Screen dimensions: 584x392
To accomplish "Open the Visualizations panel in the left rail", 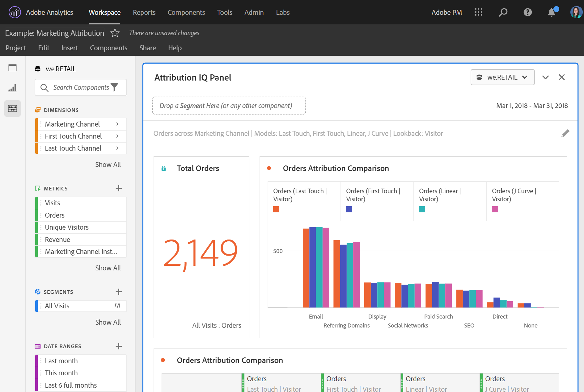I will [12, 88].
